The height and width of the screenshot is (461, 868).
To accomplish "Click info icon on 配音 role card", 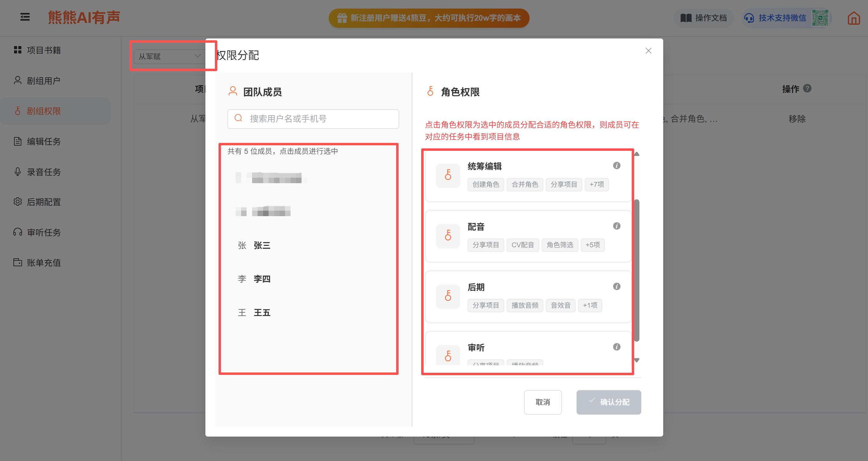I will point(616,226).
